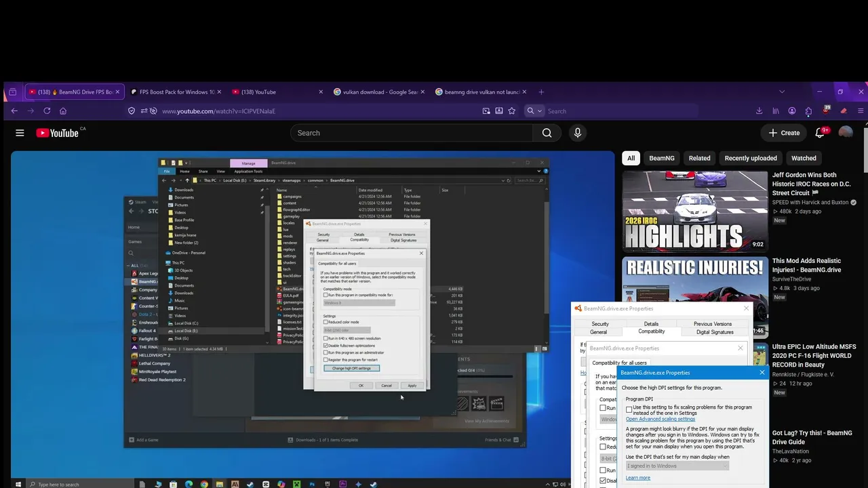Click the shield tracking protection icon
The width and height of the screenshot is (868, 488).
[132, 111]
